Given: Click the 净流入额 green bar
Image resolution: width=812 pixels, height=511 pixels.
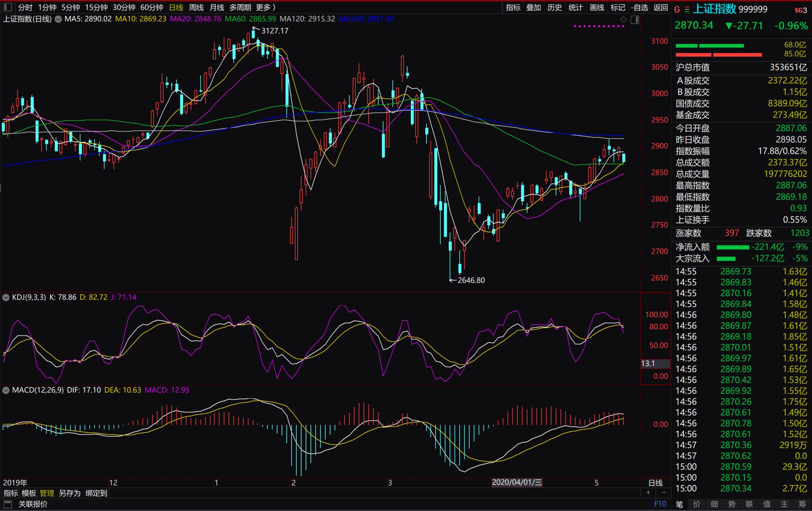Looking at the screenshot, I should click(733, 247).
